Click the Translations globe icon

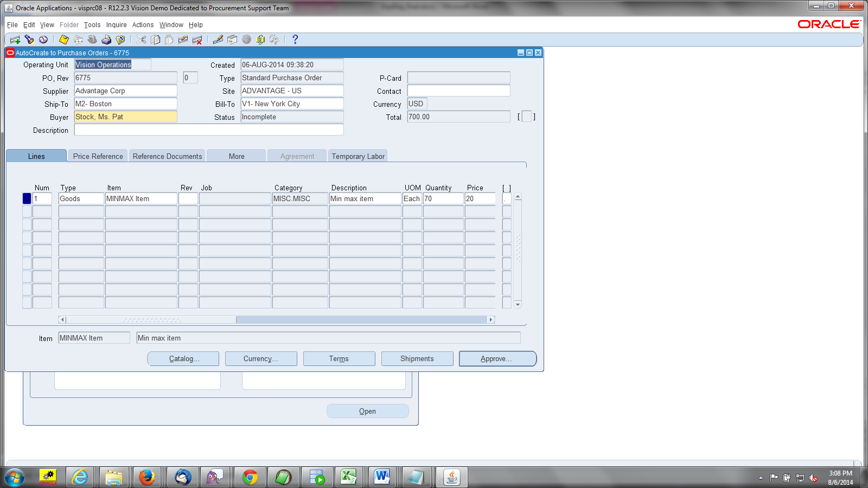click(246, 40)
